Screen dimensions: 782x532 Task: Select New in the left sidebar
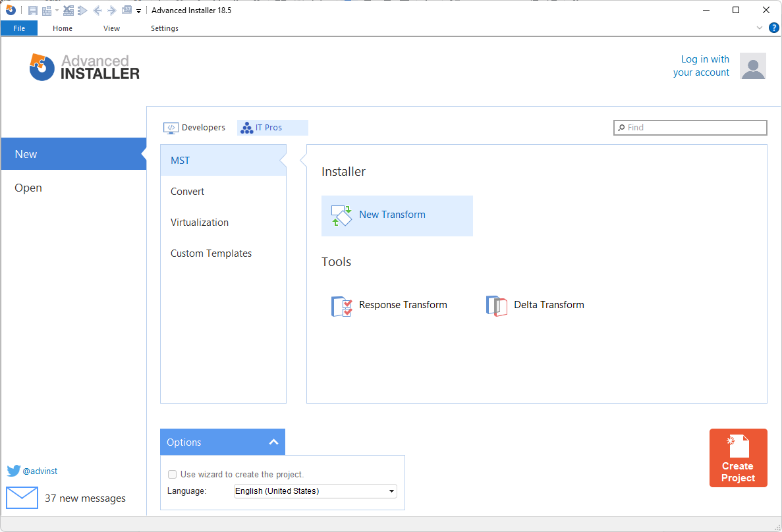point(73,154)
